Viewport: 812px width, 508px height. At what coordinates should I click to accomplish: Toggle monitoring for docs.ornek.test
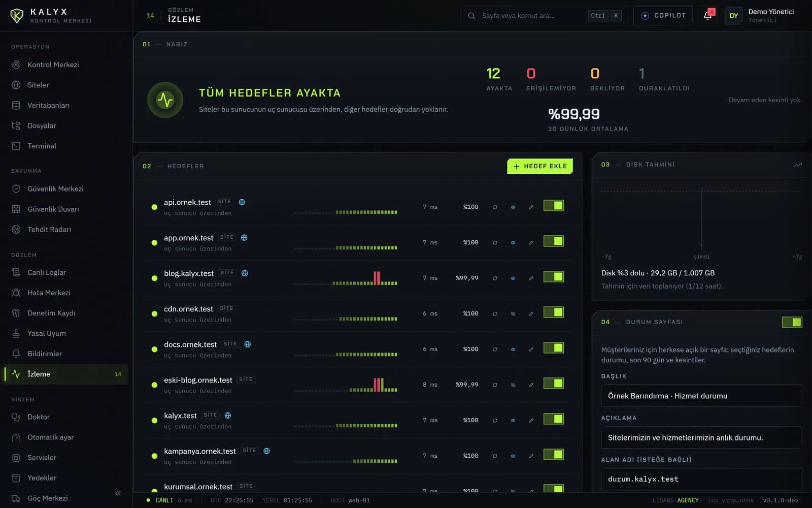[553, 347]
